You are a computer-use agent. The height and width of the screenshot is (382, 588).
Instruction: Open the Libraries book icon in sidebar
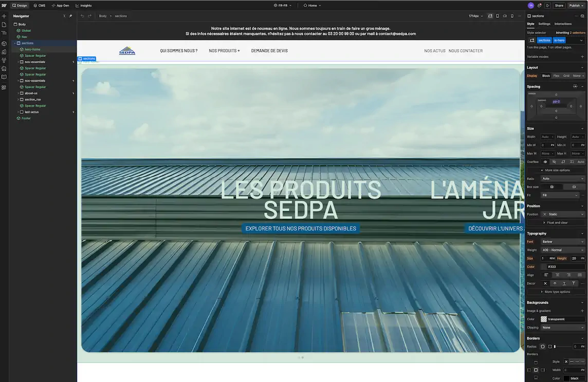coord(4,77)
